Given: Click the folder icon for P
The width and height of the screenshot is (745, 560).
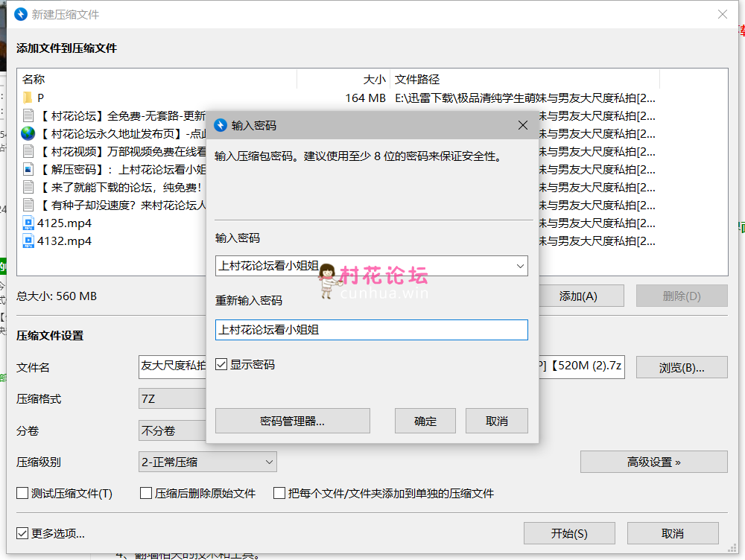Looking at the screenshot, I should tap(28, 98).
